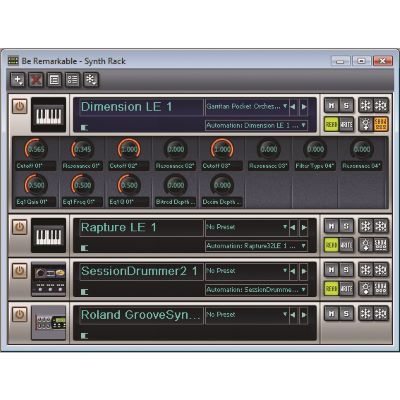Select next preset for Roland GrooveSynth
Viewport: 400px width, 400px height.
point(304,315)
